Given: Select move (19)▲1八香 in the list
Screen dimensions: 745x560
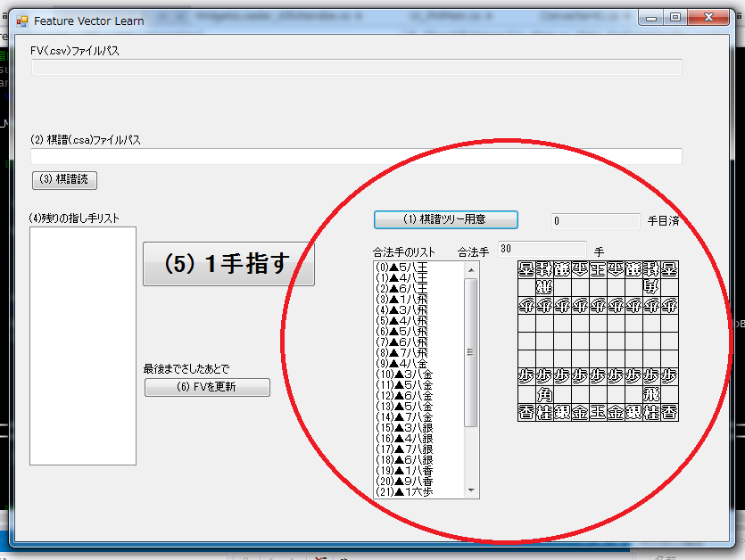Looking at the screenshot, I should [404, 470].
